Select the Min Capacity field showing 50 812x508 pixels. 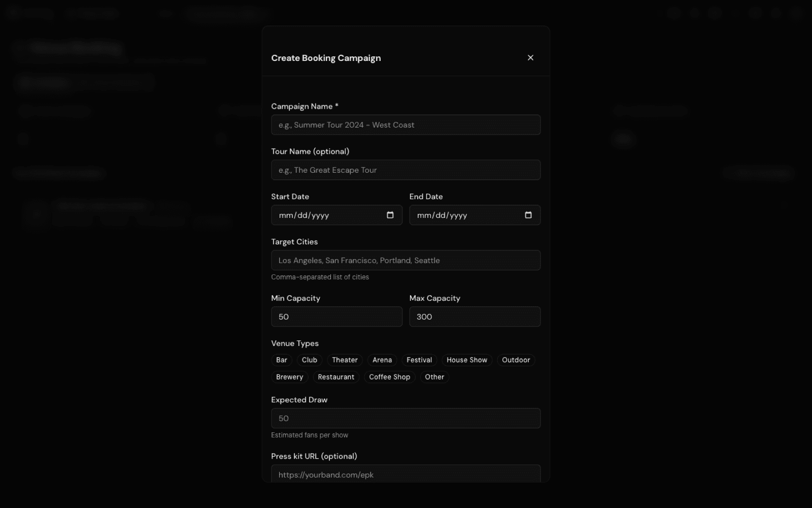click(x=336, y=316)
